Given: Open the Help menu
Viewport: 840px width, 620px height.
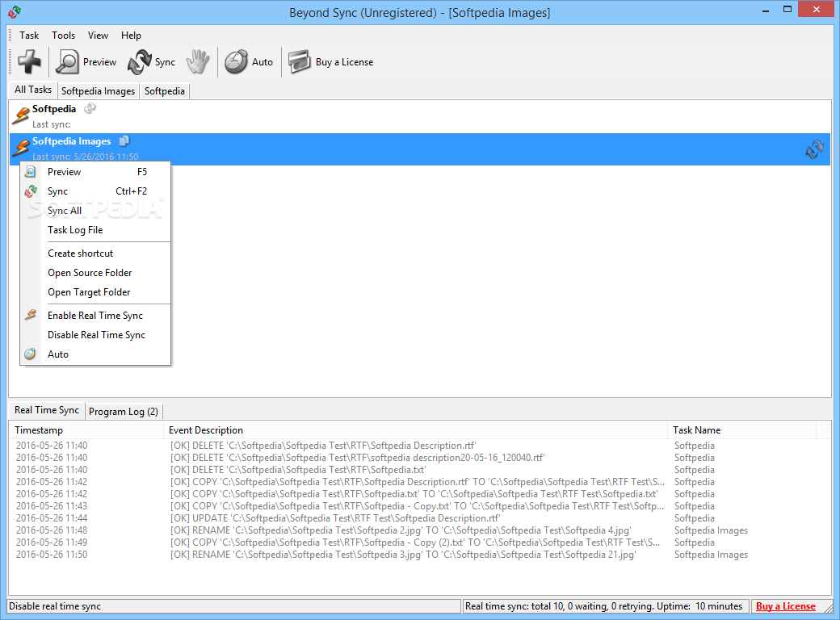Looking at the screenshot, I should pos(131,36).
